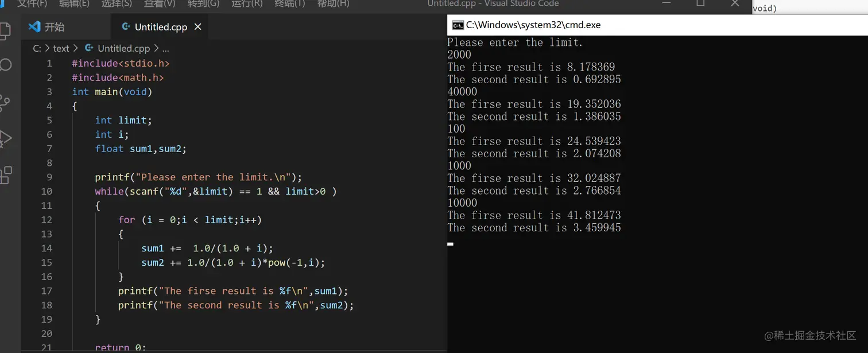Viewport: 868px width, 353px height.
Task: Click the 'float sum1,sum2;' line
Action: (141, 149)
